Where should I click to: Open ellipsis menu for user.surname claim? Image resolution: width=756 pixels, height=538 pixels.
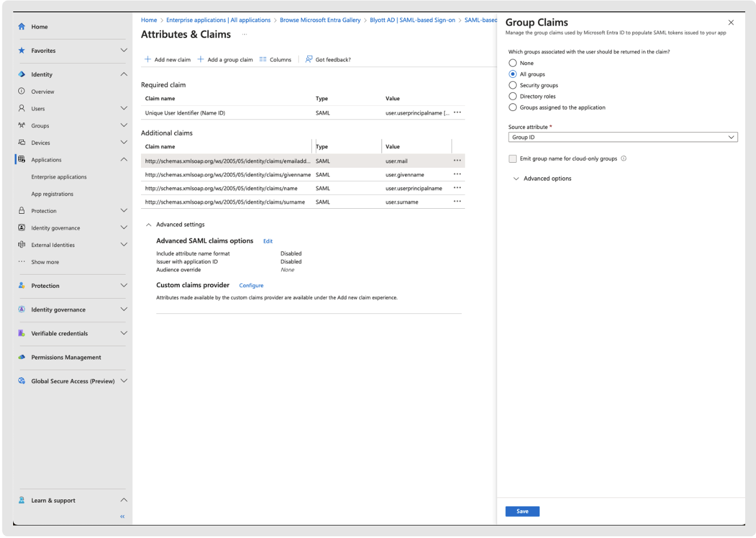457,201
